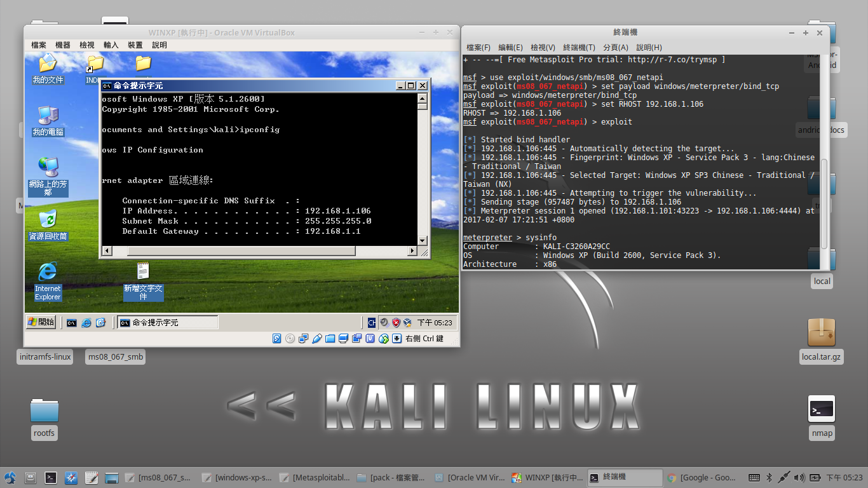868x488 pixels.
Task: Select the 我的電腦 icon on XP desktop
Action: tap(48, 121)
